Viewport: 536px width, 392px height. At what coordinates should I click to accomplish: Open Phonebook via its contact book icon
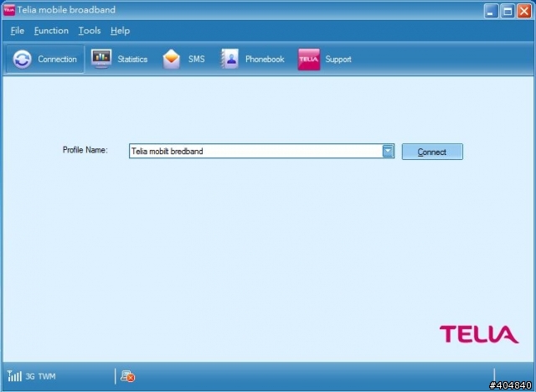[x=229, y=59]
